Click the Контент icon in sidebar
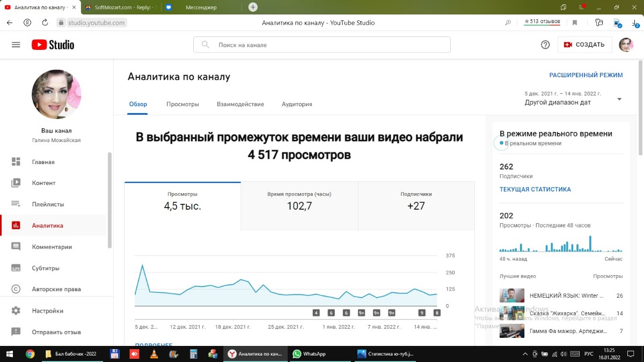Screen dimensions: 644x362 click(16, 183)
